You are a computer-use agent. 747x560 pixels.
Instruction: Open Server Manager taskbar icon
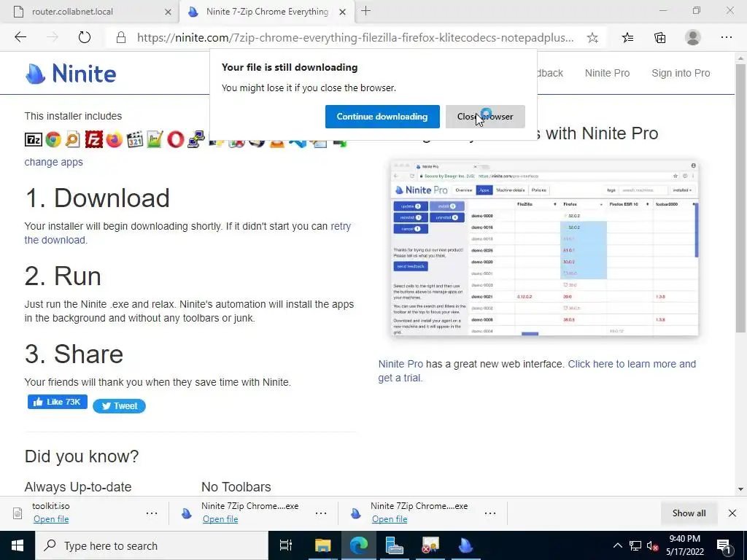pos(395,545)
